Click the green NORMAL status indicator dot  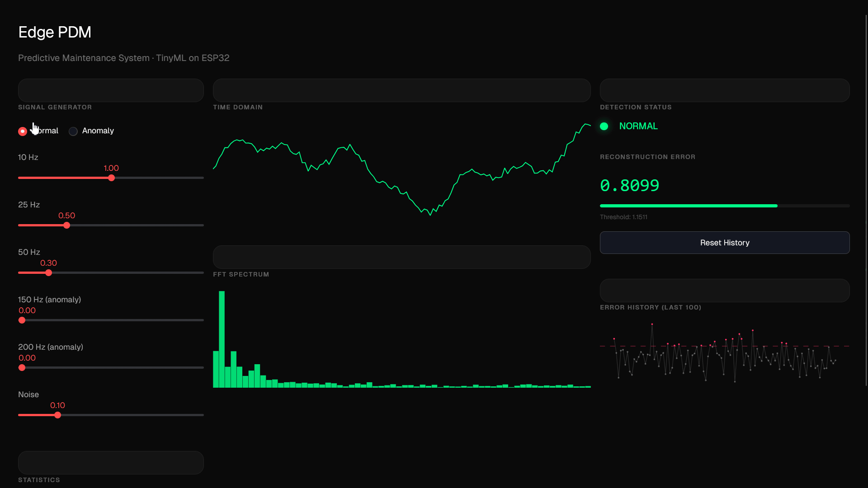click(x=604, y=127)
